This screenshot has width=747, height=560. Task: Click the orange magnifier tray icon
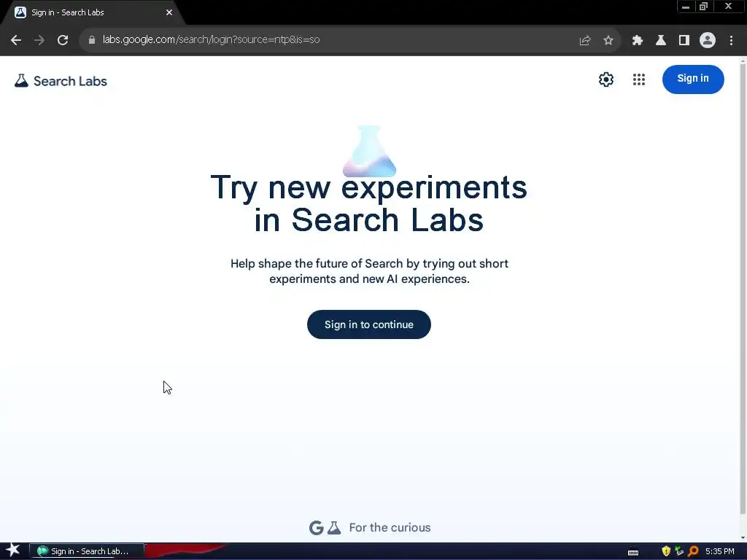click(693, 551)
